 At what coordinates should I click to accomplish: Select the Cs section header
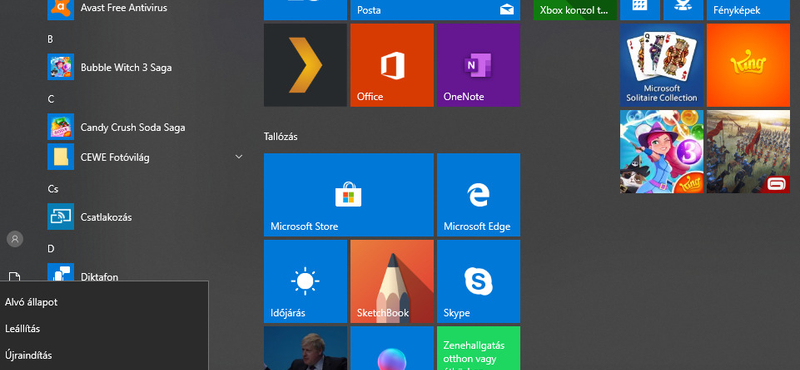tap(53, 189)
